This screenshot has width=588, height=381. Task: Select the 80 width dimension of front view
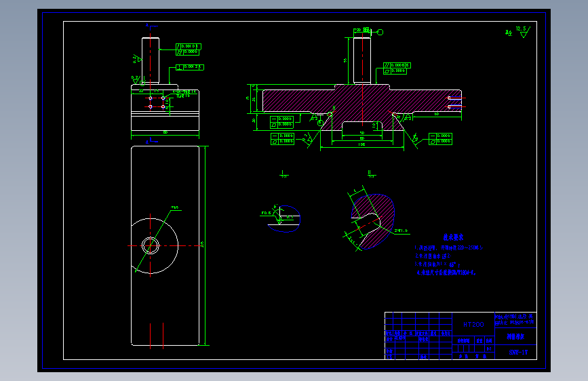(x=165, y=132)
